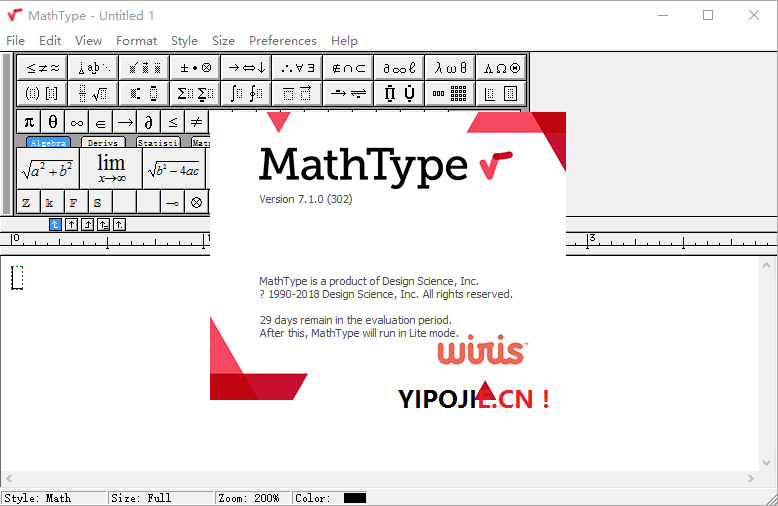Open the underbar and overbar templates palette

click(x=297, y=93)
